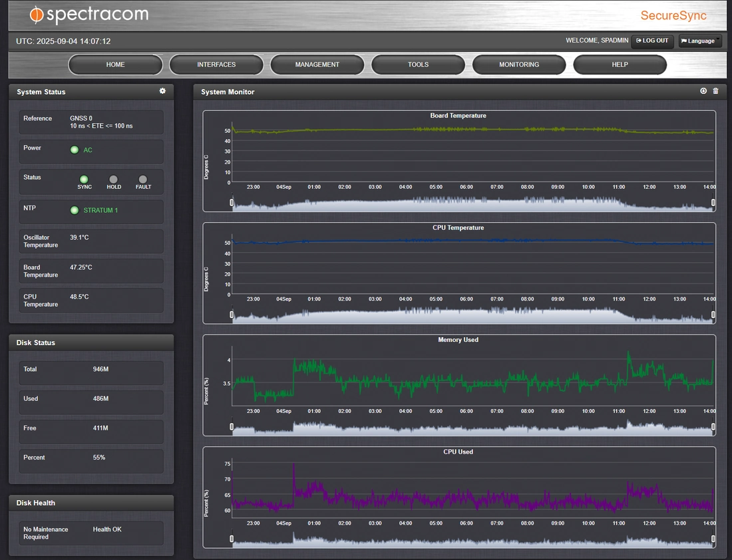Grab CPU Used right range handle

click(713, 539)
